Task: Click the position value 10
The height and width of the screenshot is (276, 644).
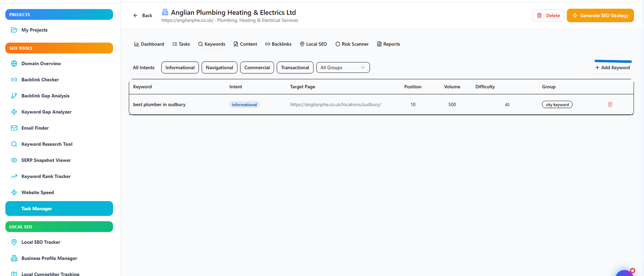Action: coord(413,104)
